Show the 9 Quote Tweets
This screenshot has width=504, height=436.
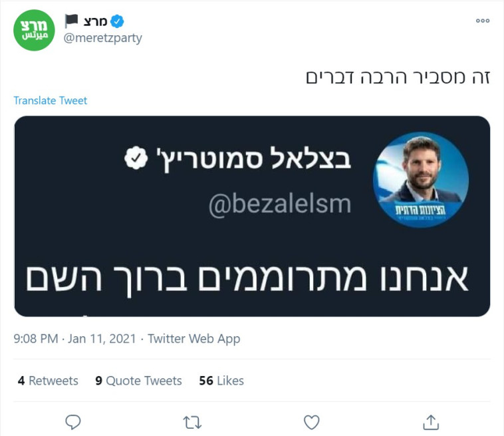[138, 381]
